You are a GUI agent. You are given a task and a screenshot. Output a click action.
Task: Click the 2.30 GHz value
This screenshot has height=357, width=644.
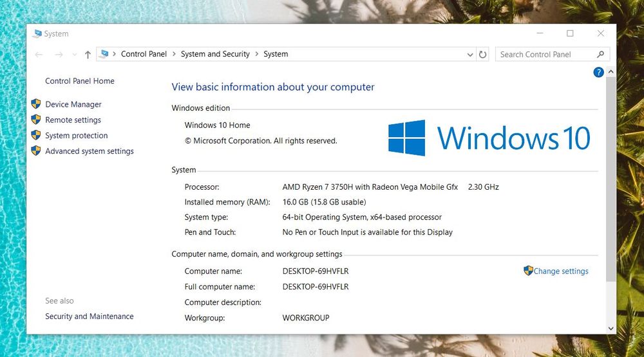484,187
